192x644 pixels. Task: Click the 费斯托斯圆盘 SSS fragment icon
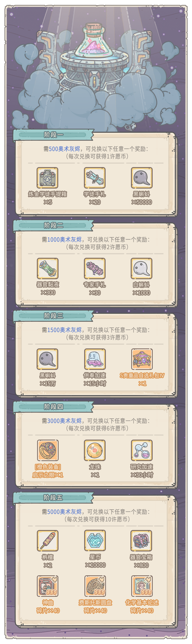coord(95,586)
